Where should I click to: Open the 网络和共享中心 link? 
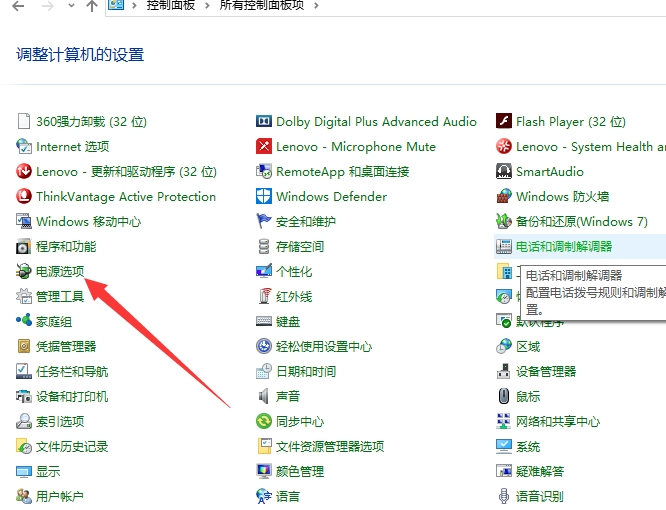click(x=558, y=421)
